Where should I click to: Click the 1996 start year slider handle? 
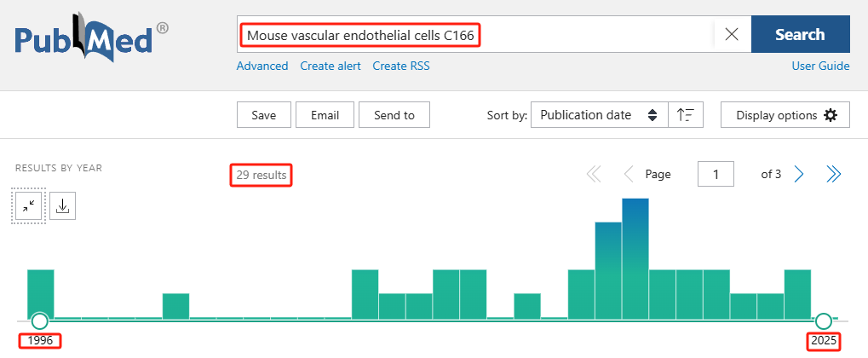tap(39, 321)
